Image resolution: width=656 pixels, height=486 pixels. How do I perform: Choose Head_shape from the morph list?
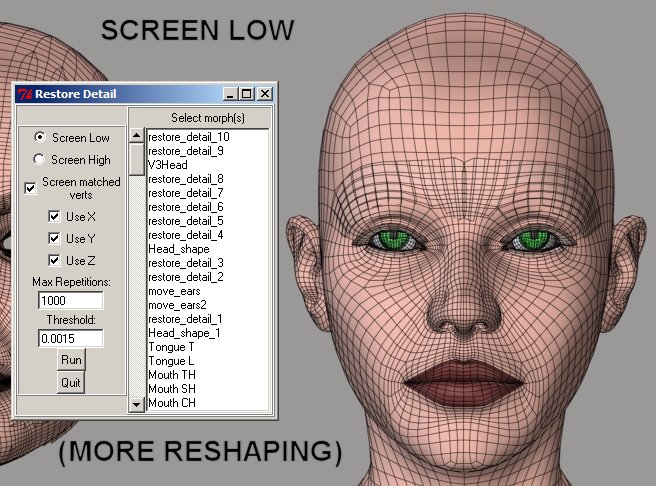click(x=178, y=248)
